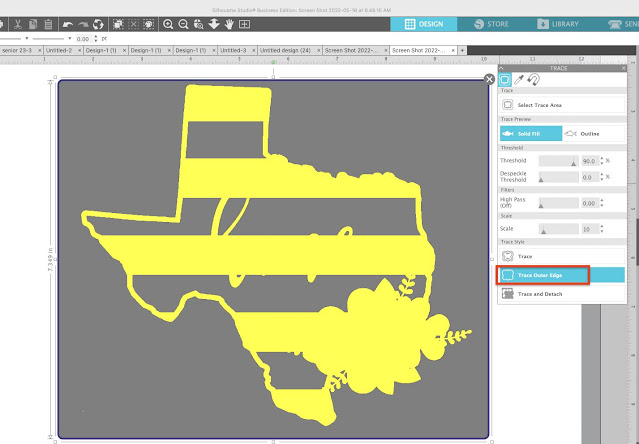Click the Zoom Selection icon

pos(198,24)
